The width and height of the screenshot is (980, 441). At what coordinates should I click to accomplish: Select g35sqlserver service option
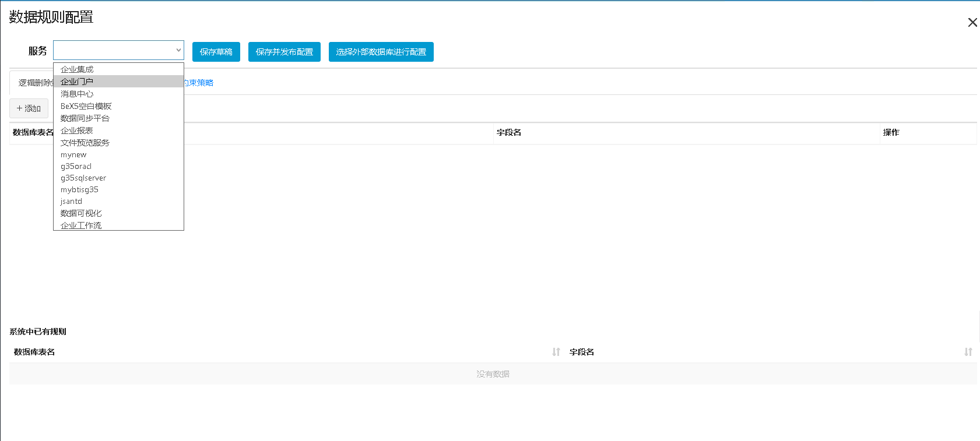[x=83, y=178]
